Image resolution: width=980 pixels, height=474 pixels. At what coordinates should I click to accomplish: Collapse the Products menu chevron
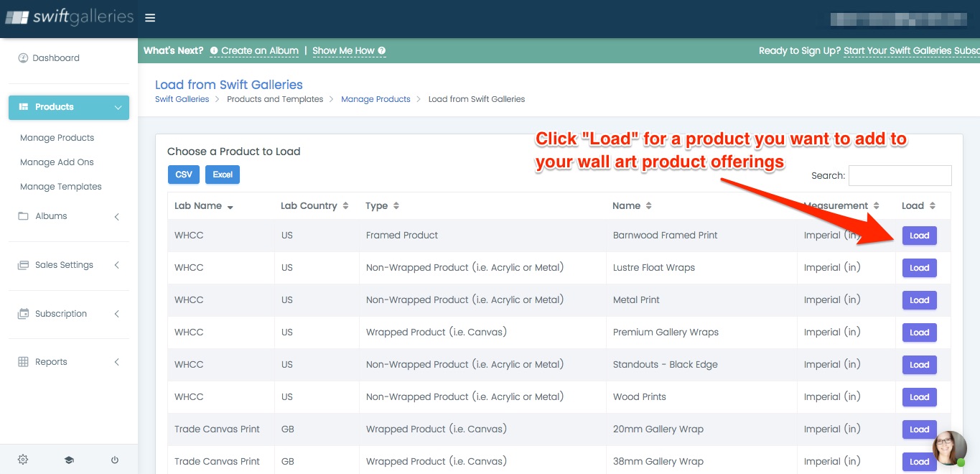click(x=118, y=107)
